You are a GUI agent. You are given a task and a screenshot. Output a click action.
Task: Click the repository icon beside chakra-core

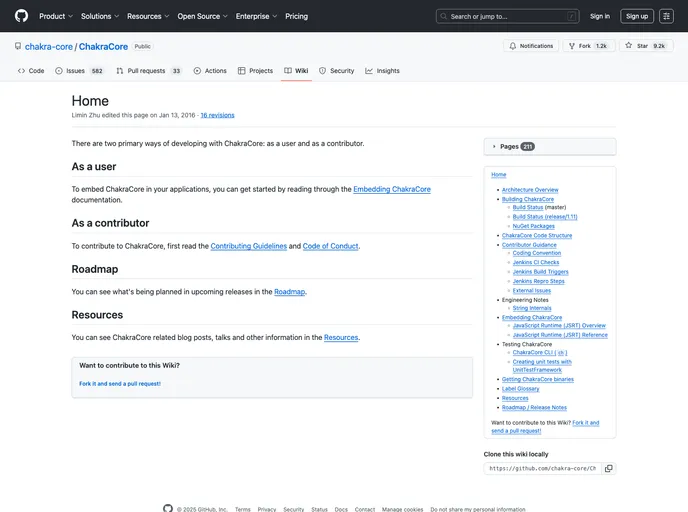tap(18, 46)
